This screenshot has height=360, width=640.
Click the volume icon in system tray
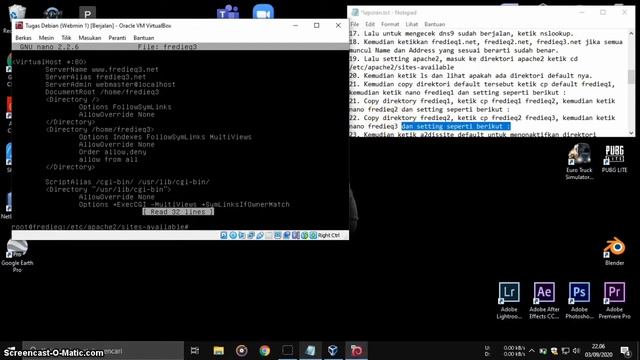click(x=576, y=351)
